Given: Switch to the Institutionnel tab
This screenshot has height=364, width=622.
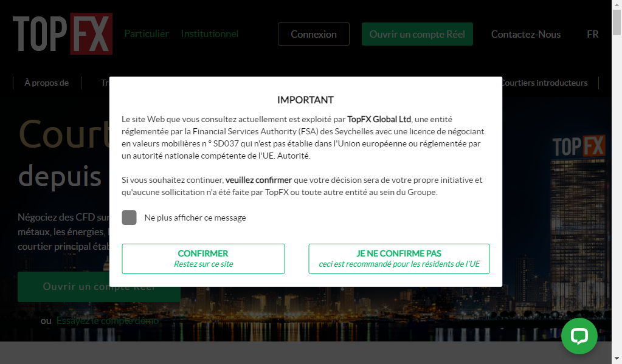Looking at the screenshot, I should point(209,33).
